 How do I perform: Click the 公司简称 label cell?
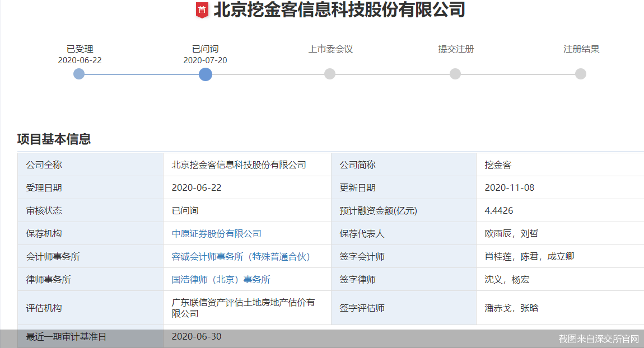(x=403, y=164)
